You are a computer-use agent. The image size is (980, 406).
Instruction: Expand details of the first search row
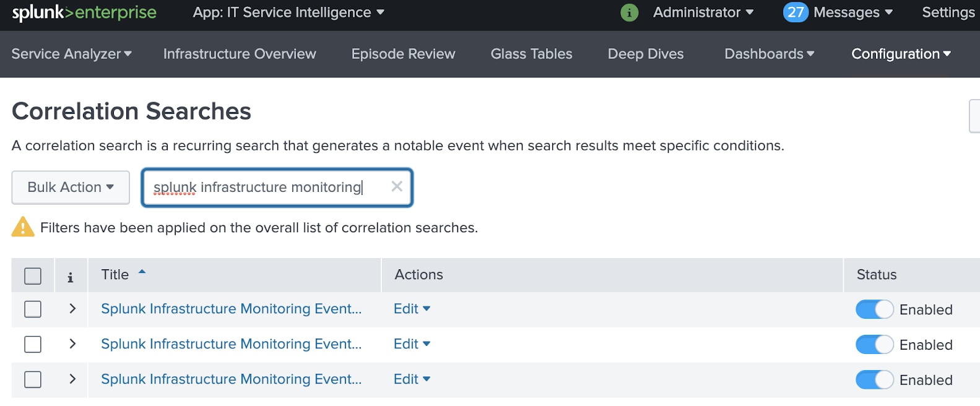point(72,308)
